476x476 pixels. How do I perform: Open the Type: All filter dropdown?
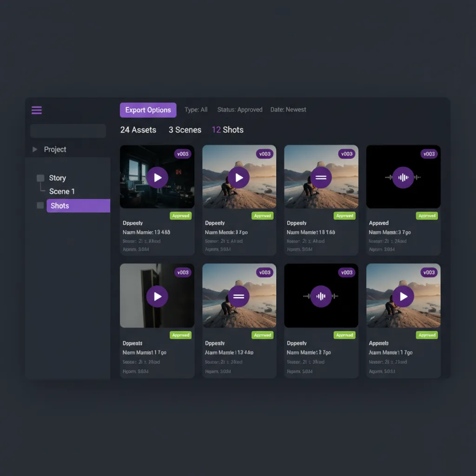coord(196,110)
